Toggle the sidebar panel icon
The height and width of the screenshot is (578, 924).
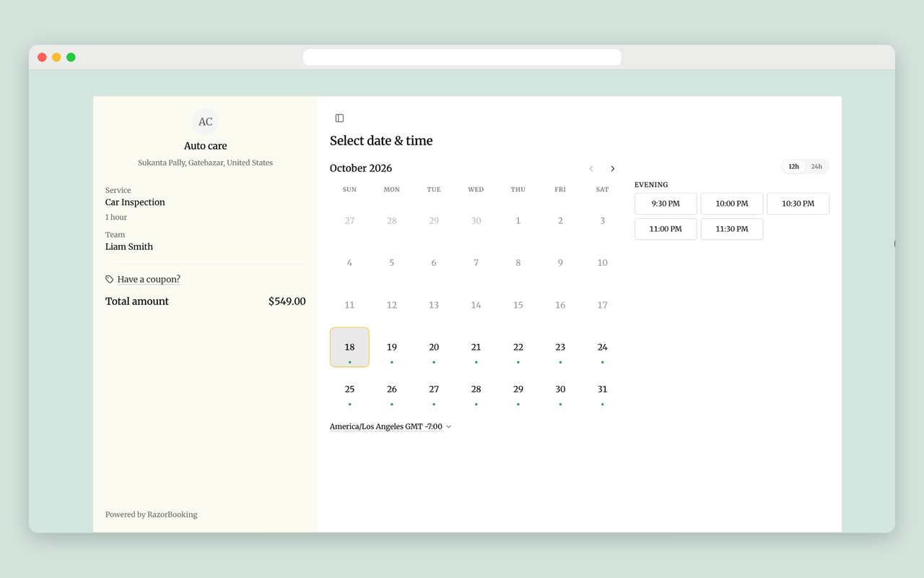pyautogui.click(x=339, y=118)
